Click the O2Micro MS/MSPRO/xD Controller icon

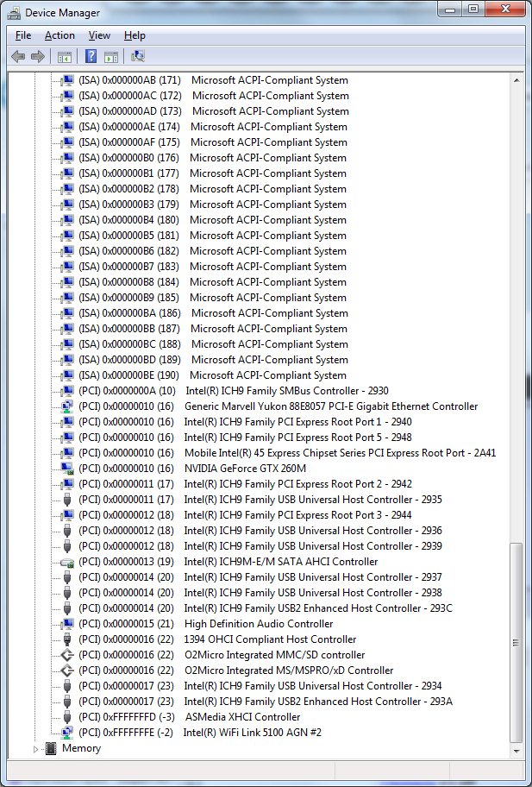(x=66, y=671)
